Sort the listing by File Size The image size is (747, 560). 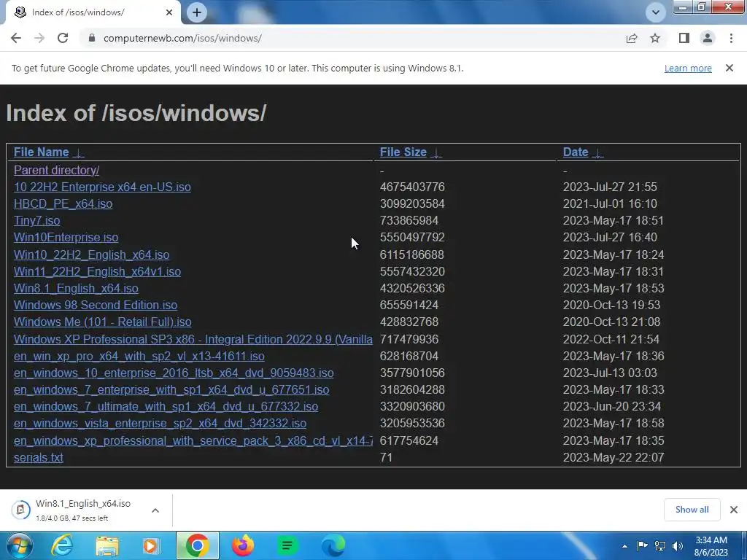pos(403,152)
